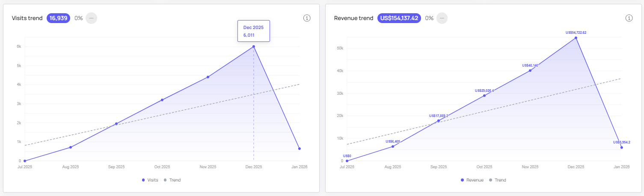Click the US$54,722.62 revenue data point
644x196 pixels.
pyautogui.click(x=576, y=38)
